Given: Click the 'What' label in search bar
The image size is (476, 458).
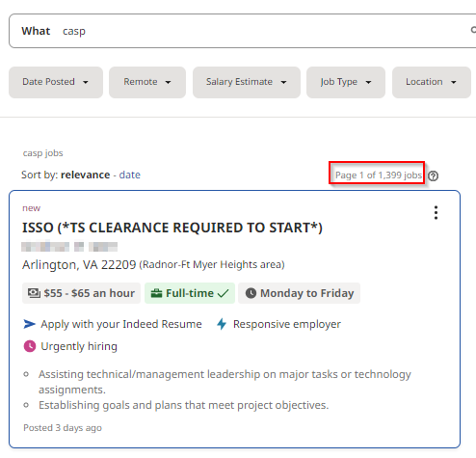Looking at the screenshot, I should pyautogui.click(x=36, y=31).
